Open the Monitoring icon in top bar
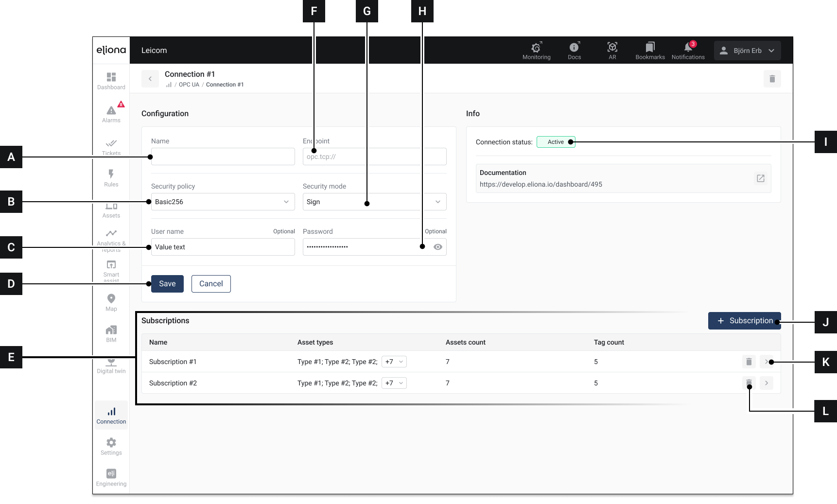 (x=536, y=50)
